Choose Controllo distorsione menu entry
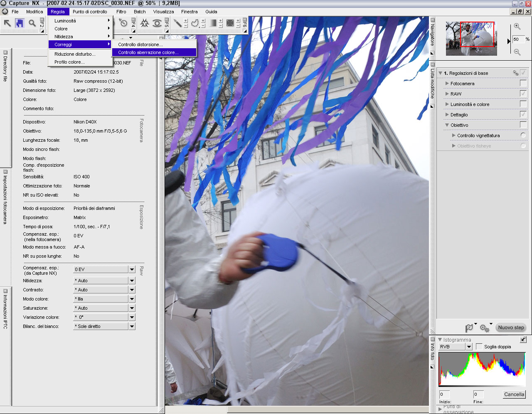The height and width of the screenshot is (414, 532). (154, 44)
